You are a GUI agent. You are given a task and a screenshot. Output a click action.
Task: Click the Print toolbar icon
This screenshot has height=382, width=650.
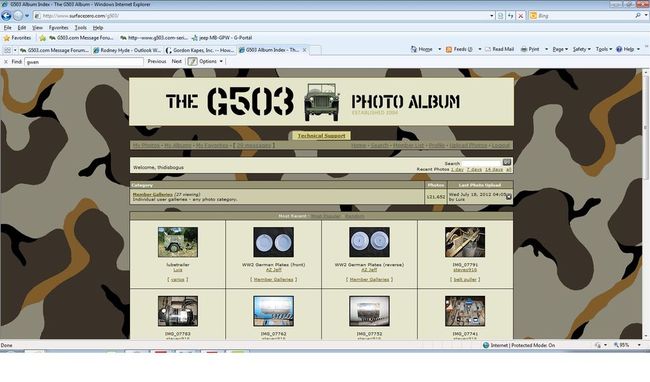(x=524, y=49)
